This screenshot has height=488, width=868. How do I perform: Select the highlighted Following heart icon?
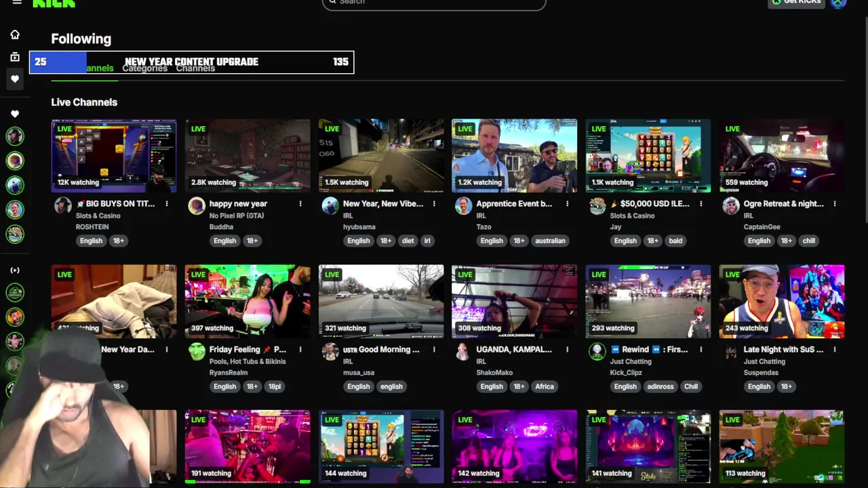(15, 79)
